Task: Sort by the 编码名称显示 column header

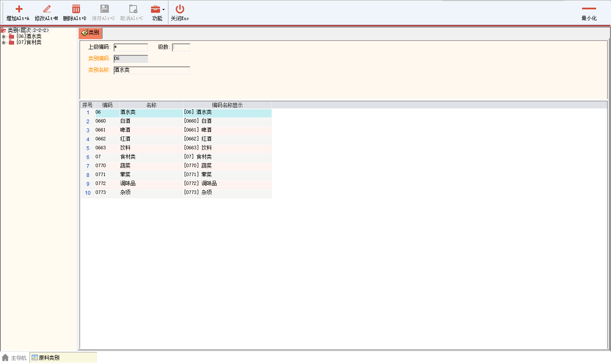Action: [x=227, y=105]
